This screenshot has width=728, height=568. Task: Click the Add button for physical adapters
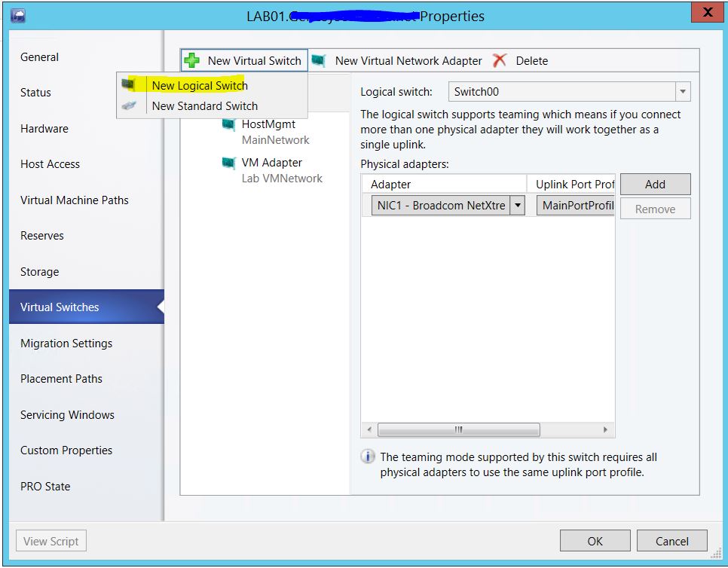[x=655, y=184]
